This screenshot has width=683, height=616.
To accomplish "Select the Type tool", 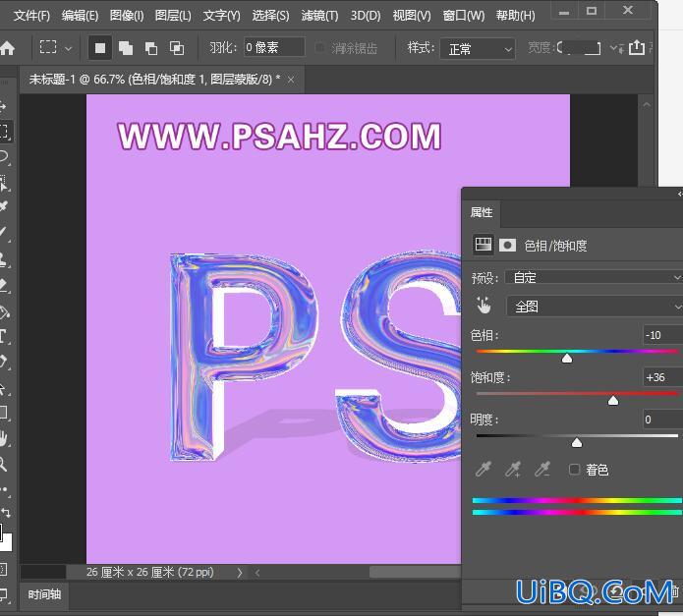I will [4, 337].
